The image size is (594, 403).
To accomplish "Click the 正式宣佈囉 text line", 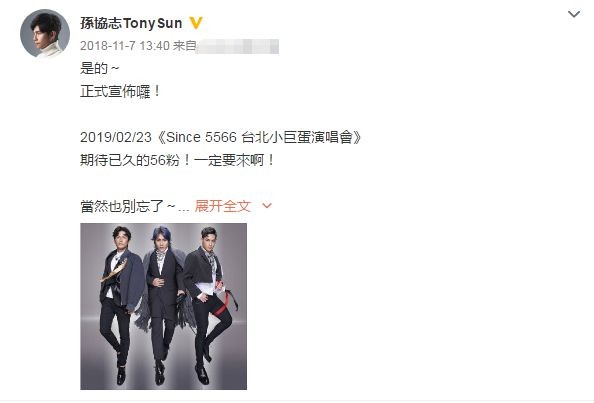I will [120, 91].
